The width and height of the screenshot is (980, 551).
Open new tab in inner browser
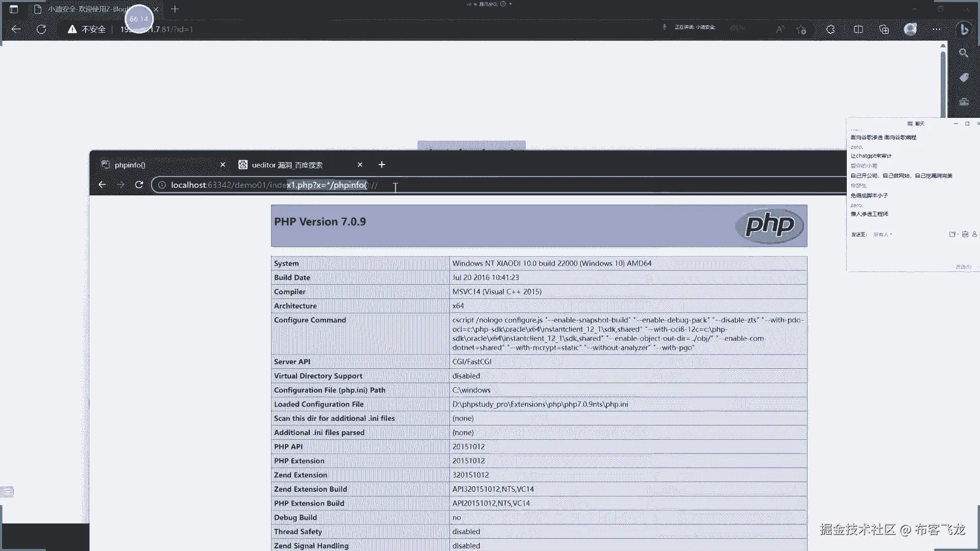point(382,164)
